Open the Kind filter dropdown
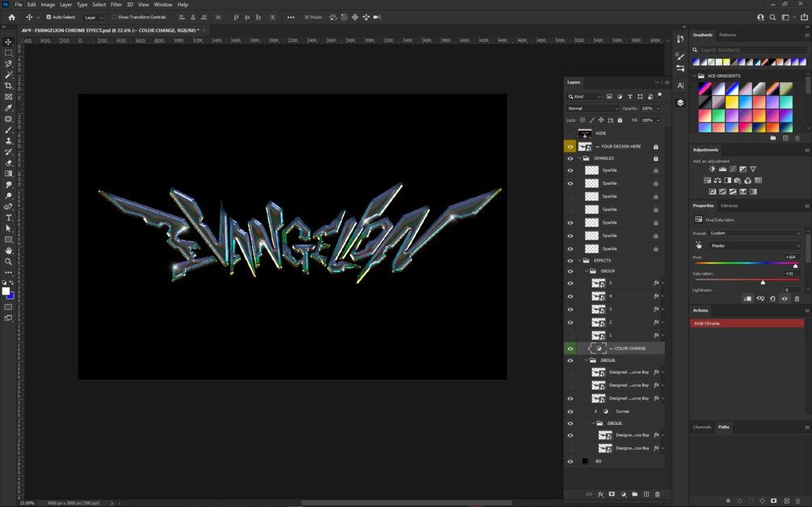The width and height of the screenshot is (812, 507). 583,96
